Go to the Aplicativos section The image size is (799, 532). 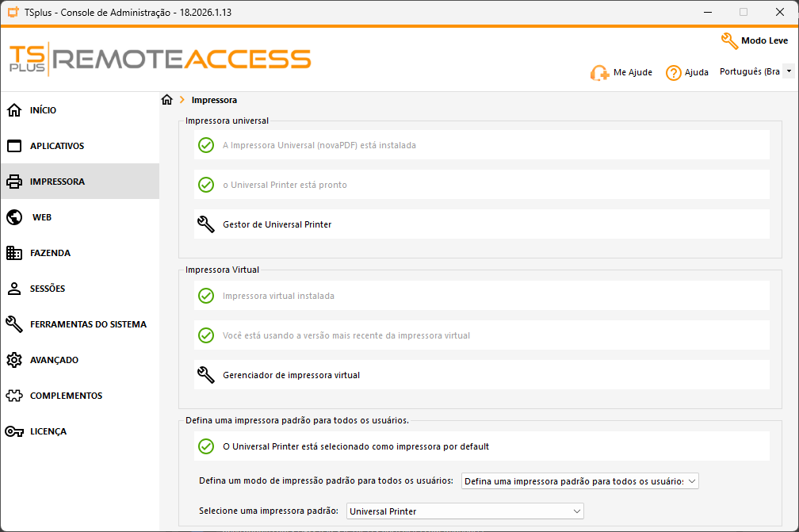[x=56, y=146]
